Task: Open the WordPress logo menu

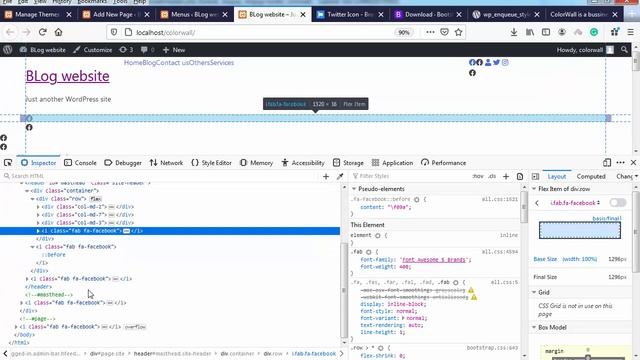Action: [x=7, y=50]
